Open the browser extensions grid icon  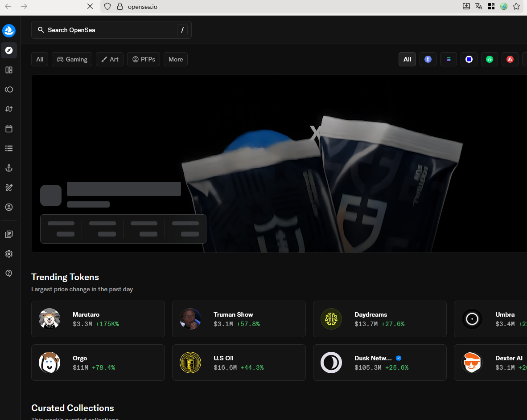[491, 6]
